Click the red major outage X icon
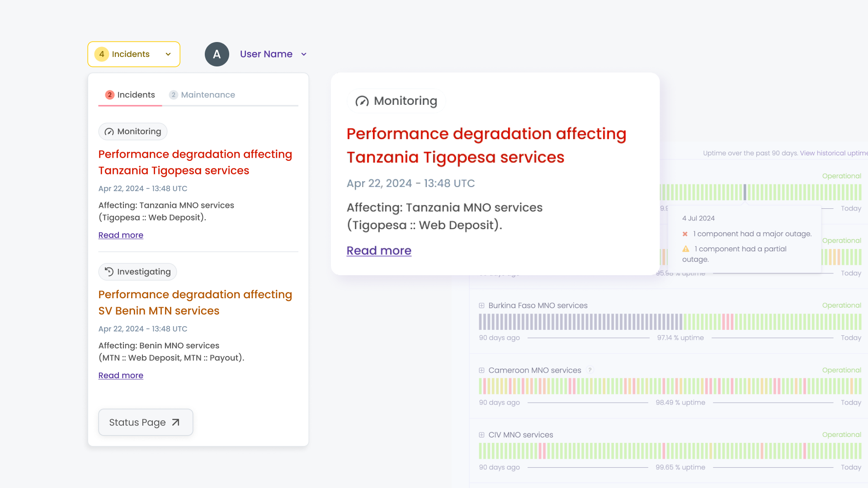Screen dimensions: 868x488 (x=685, y=234)
